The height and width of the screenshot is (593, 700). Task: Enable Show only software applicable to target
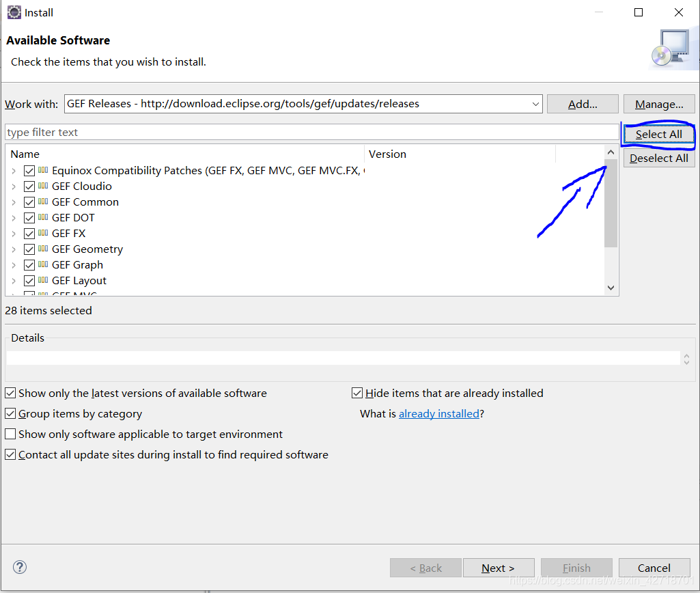point(10,434)
